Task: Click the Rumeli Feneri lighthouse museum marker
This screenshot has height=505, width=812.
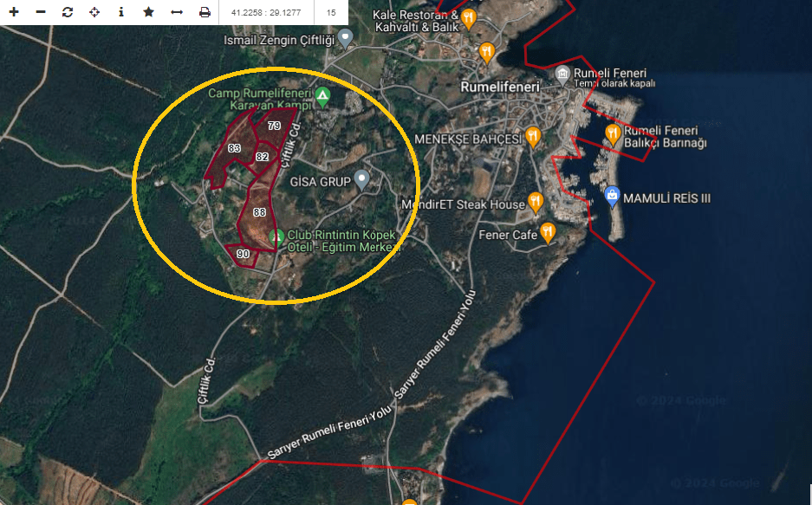Action: (563, 74)
